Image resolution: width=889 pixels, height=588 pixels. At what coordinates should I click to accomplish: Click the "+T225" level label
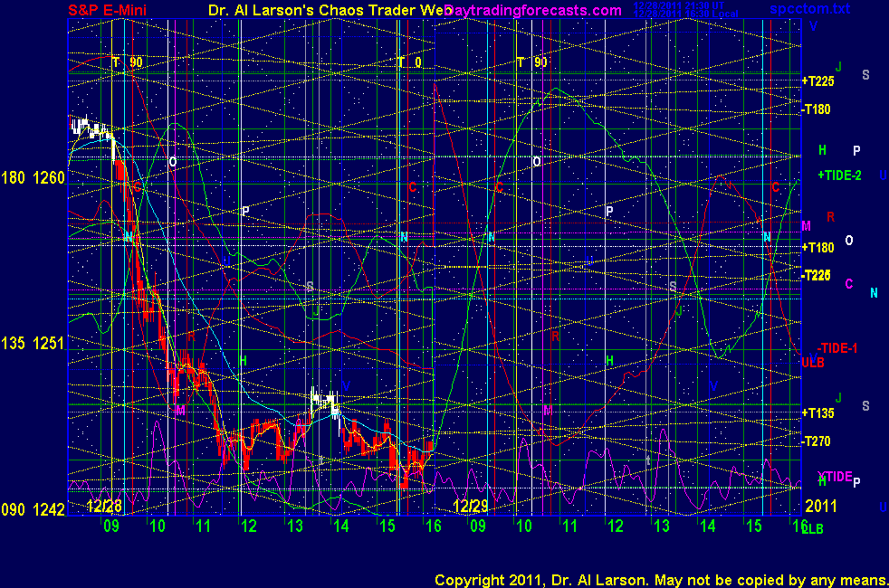817,81
